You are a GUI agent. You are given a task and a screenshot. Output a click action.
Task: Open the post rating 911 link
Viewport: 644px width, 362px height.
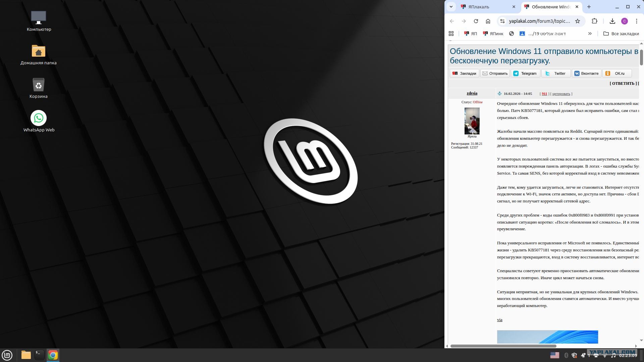[544, 94]
